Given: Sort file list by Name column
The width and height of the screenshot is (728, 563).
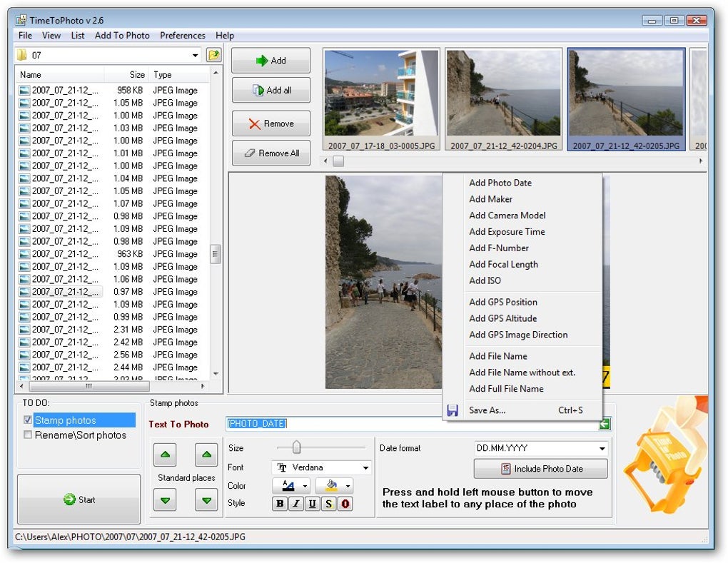Looking at the screenshot, I should coord(60,75).
